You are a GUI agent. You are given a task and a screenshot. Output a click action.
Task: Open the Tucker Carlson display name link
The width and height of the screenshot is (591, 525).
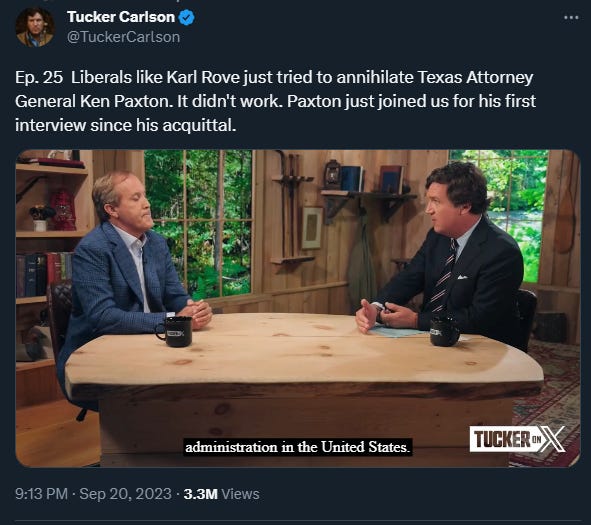click(121, 17)
